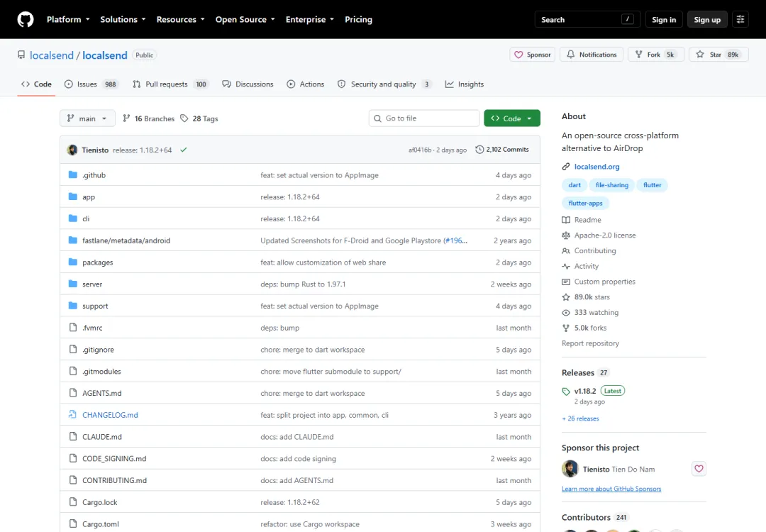Open the Actions tab
The width and height of the screenshot is (766, 532).
305,84
